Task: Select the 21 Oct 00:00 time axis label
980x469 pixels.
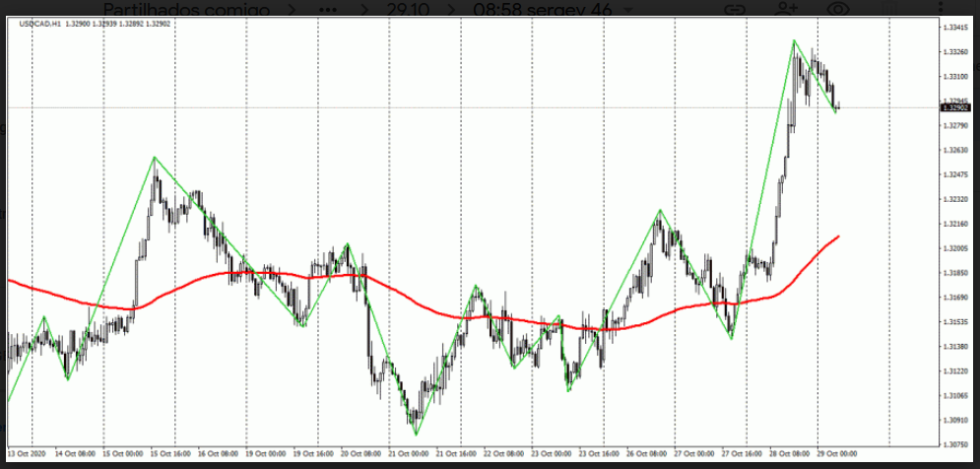Action: click(x=408, y=454)
